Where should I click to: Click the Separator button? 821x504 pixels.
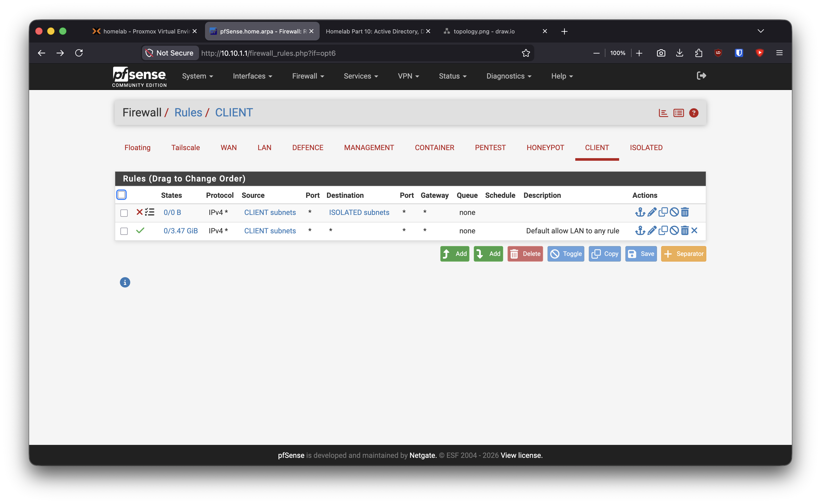click(x=683, y=254)
